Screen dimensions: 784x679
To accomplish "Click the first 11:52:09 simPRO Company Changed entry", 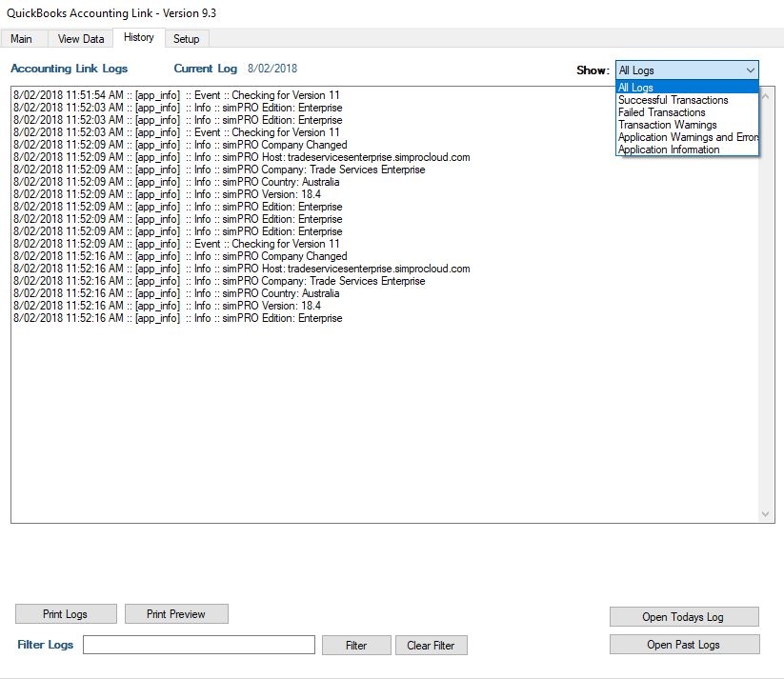I will click(180, 145).
